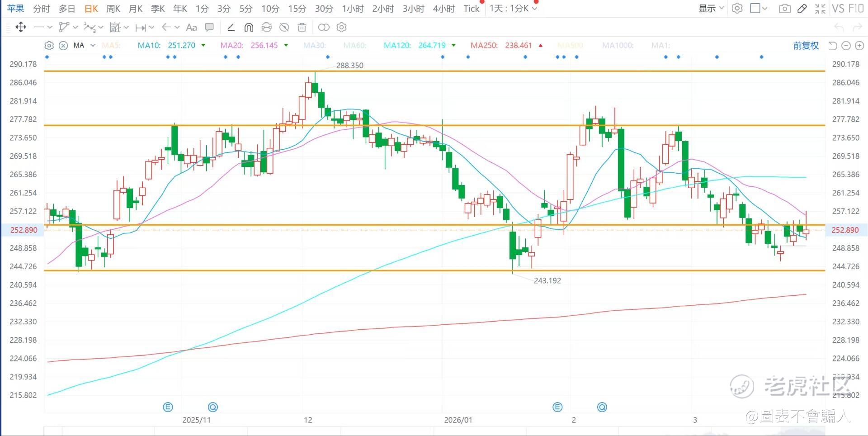Click the 288.350 high price label

pos(349,66)
